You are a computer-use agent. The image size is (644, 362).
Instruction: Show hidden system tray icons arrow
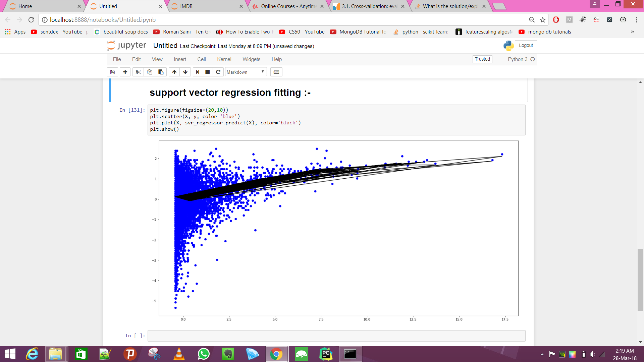point(542,354)
